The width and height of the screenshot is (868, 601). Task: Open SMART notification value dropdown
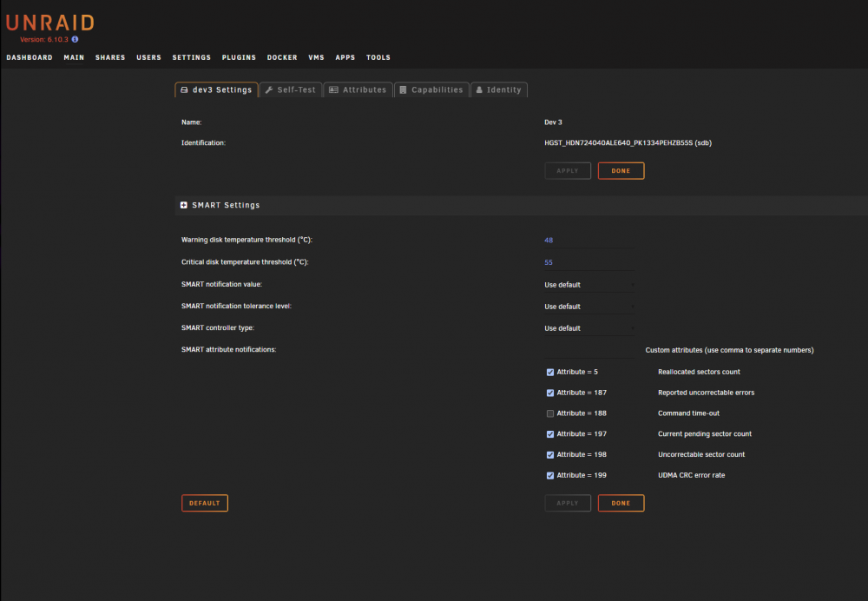(x=589, y=285)
